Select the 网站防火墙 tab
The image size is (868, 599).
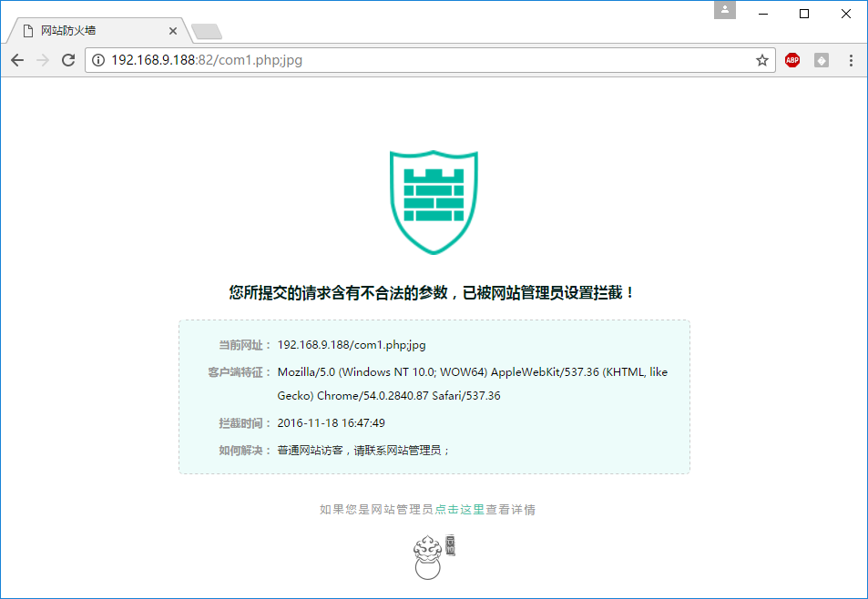pos(91,30)
